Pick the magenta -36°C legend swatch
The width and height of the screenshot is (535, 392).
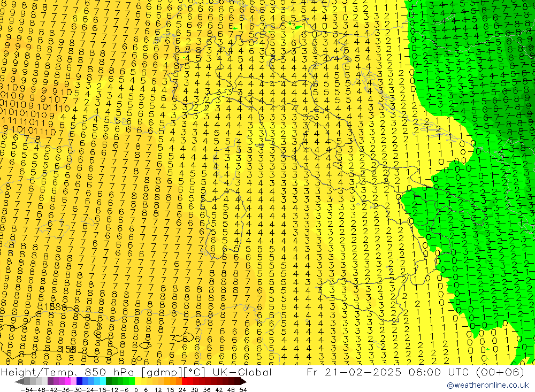[x=67, y=381]
